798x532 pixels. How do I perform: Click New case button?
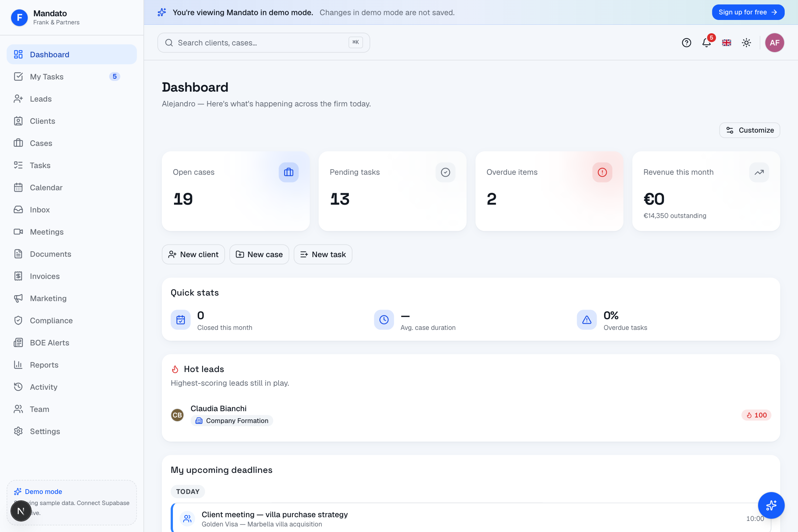(259, 254)
